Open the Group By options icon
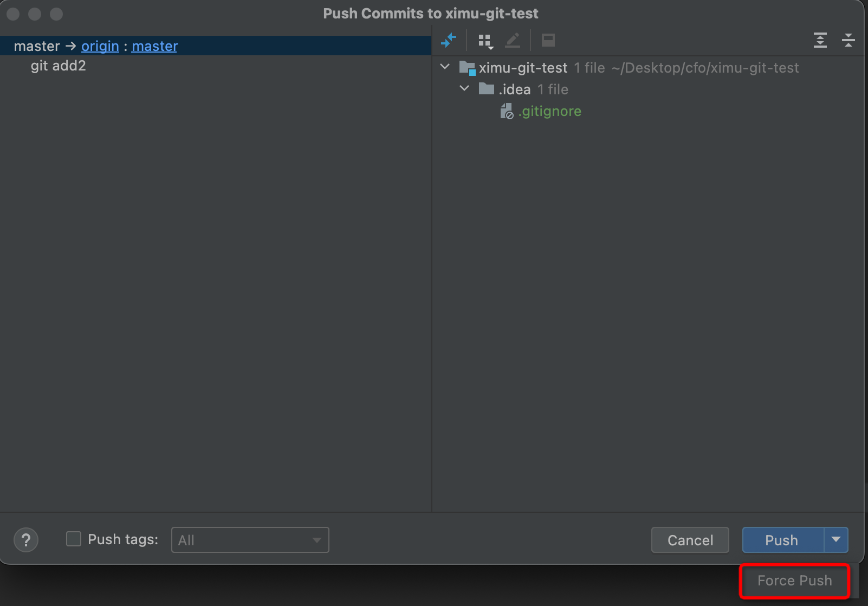 coord(485,41)
